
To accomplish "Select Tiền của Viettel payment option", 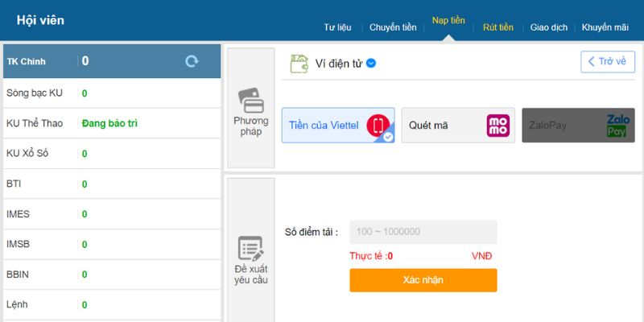I will tap(338, 126).
